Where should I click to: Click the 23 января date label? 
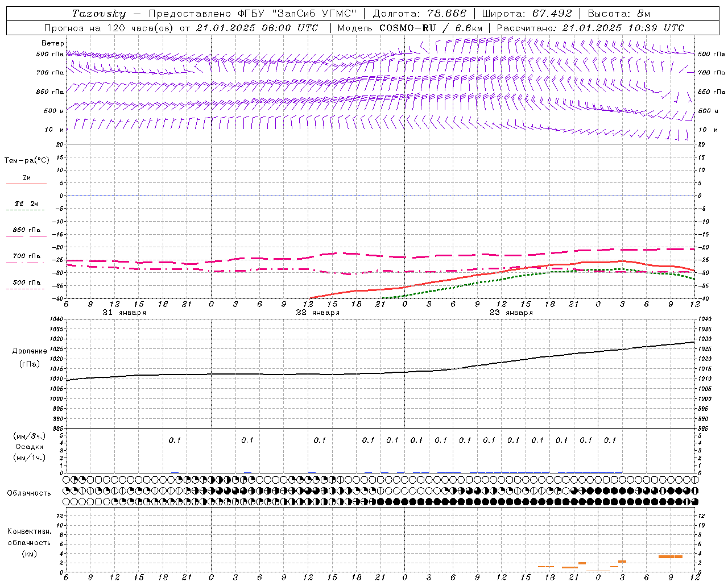[511, 313]
